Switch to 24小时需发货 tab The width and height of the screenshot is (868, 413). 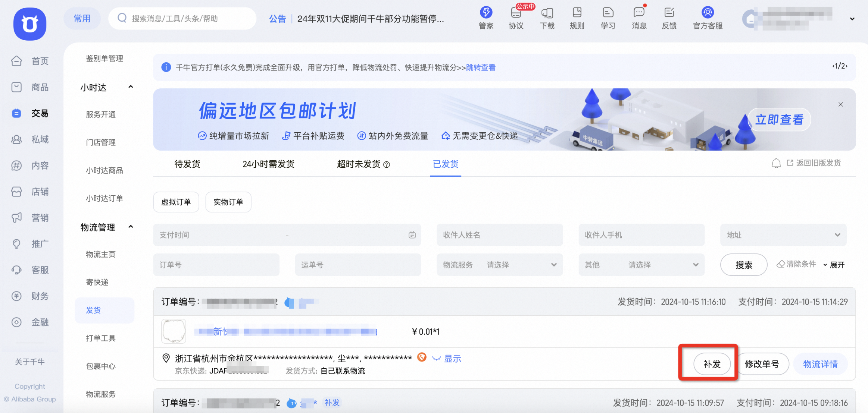click(x=268, y=164)
